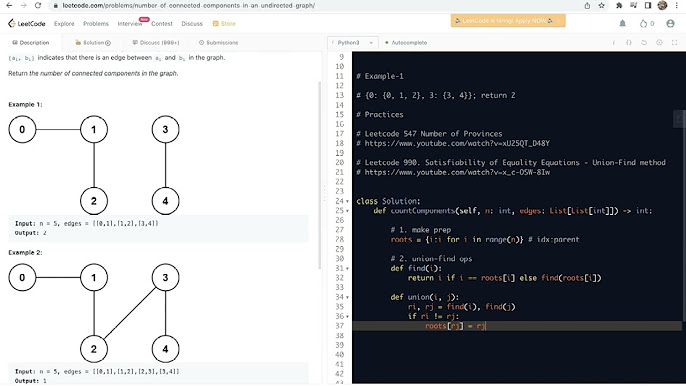Collapse the union function fold at line 34
This screenshot has height=386, width=686.
pos(348,297)
